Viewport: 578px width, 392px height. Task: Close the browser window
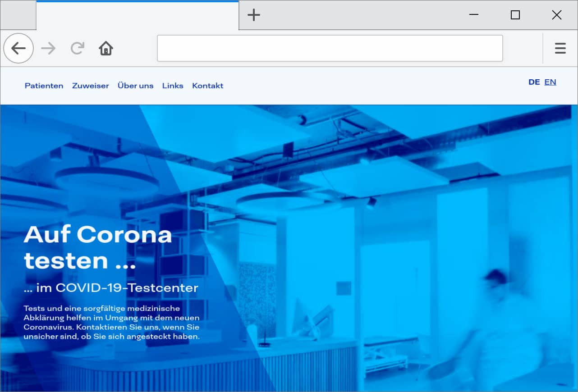[557, 15]
